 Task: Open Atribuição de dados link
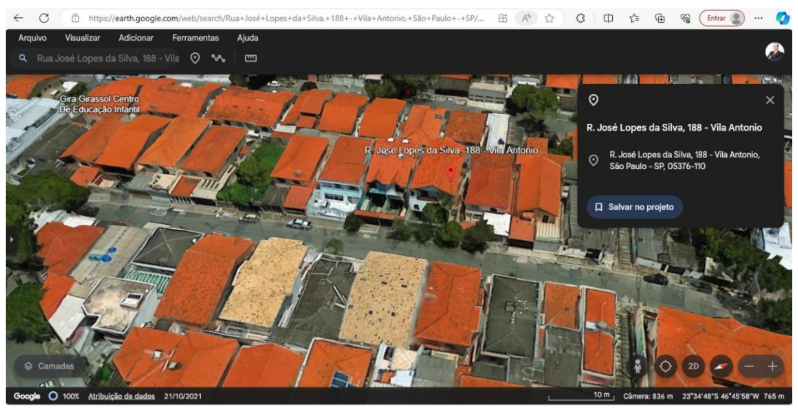(121, 397)
